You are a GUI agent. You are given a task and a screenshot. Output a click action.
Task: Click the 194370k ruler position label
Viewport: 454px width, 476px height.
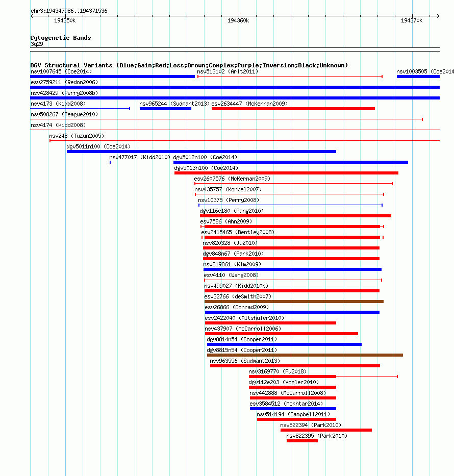pos(412,20)
